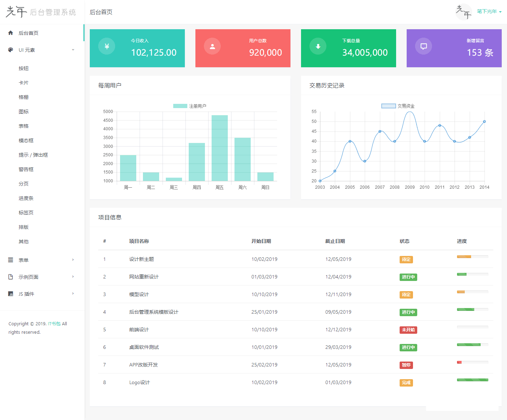Click the yen icon on today's income card
This screenshot has height=420, width=507.
(106, 46)
